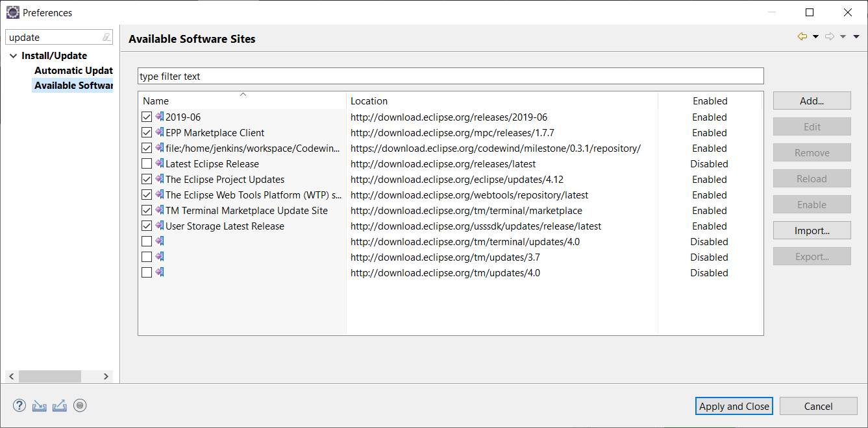Enable the Latest Eclipse Release site

coord(146,163)
